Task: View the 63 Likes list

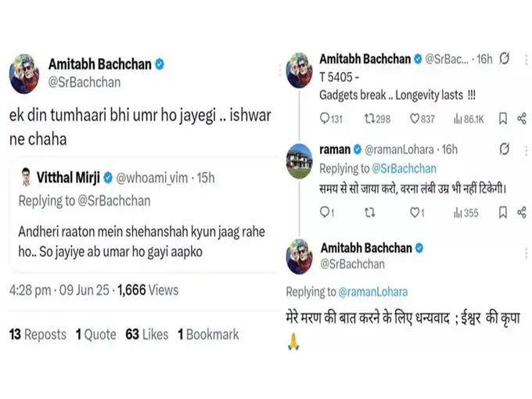Action: (146, 334)
